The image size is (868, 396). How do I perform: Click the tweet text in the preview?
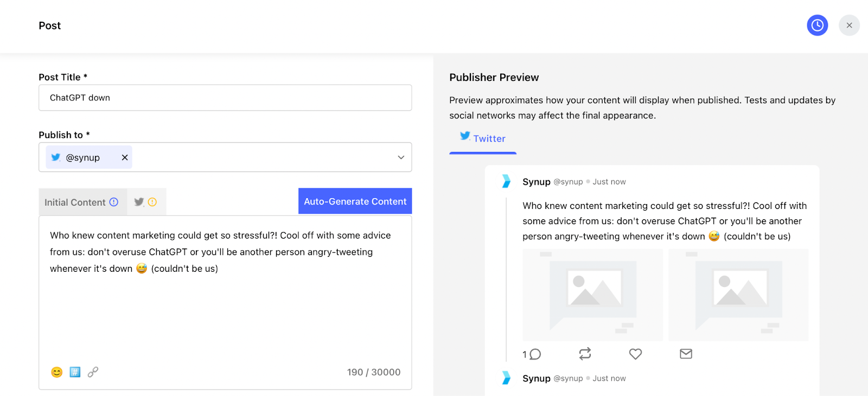[665, 221]
